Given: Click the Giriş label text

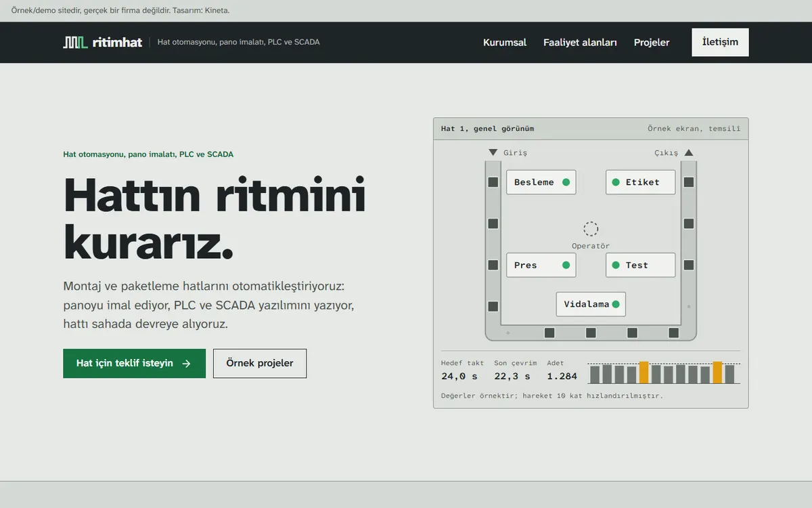Looking at the screenshot, I should (515, 153).
